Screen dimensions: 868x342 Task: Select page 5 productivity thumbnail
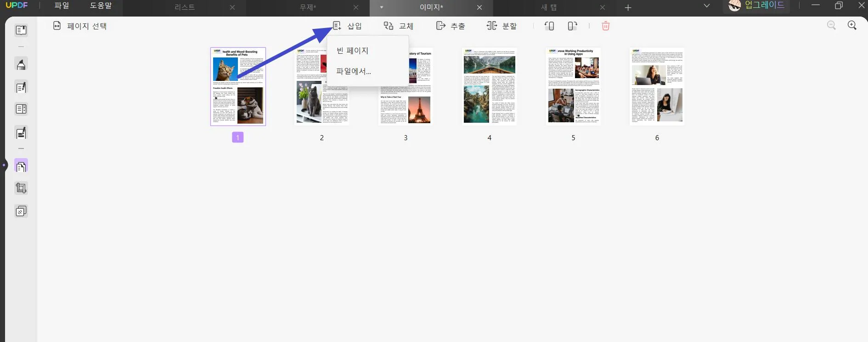573,86
